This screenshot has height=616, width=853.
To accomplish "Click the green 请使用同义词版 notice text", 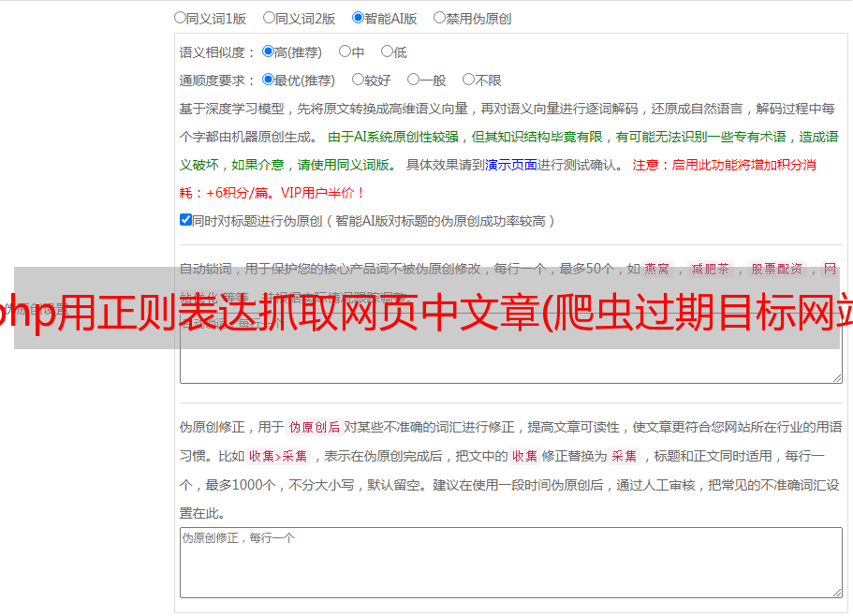I will click(344, 165).
